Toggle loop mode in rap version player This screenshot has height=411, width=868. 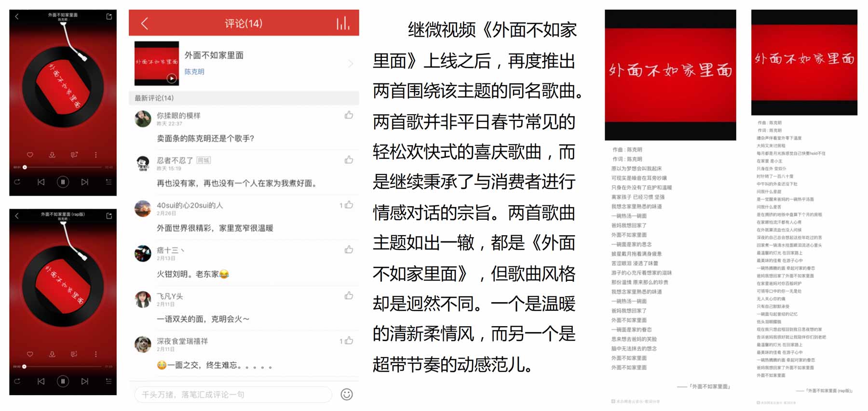tap(17, 381)
